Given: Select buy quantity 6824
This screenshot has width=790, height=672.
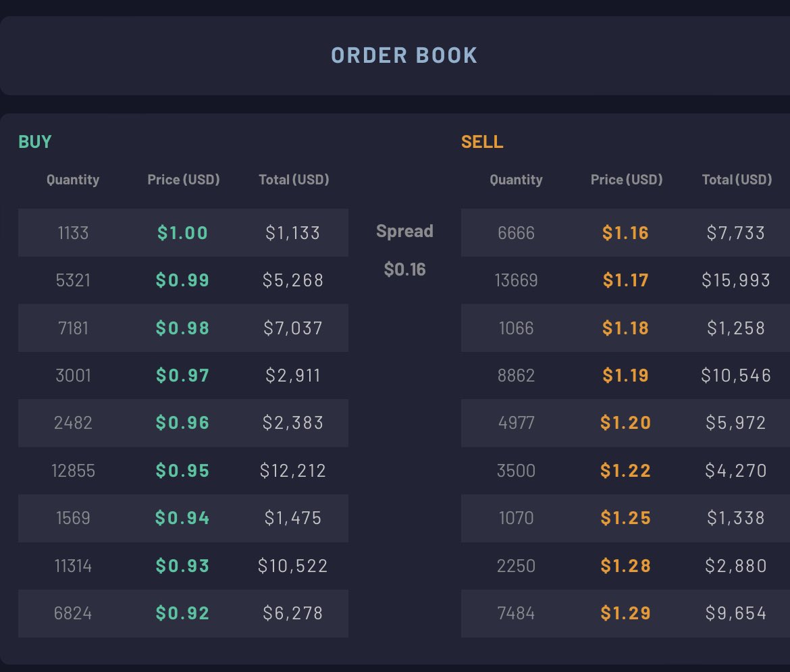Looking at the screenshot, I should [x=73, y=613].
